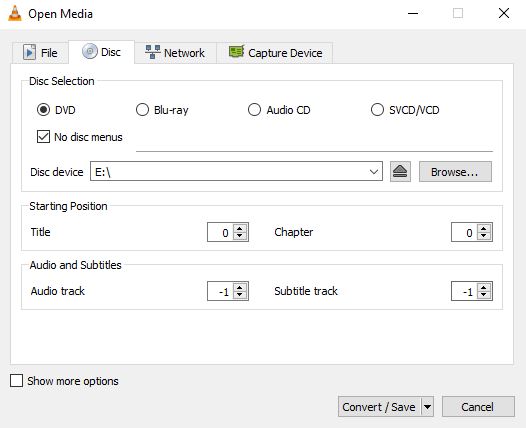Select Audio CD as disc type
The height and width of the screenshot is (428, 526).
[254, 110]
